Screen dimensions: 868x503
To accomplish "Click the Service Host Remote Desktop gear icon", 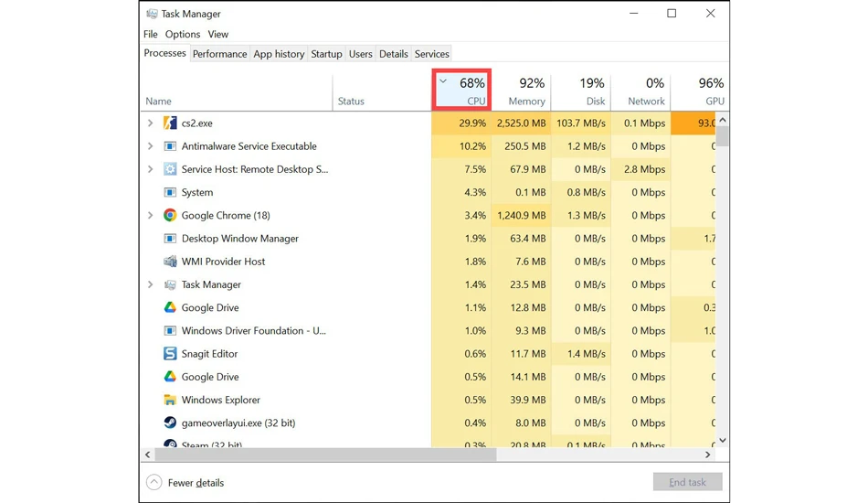I will click(x=170, y=169).
